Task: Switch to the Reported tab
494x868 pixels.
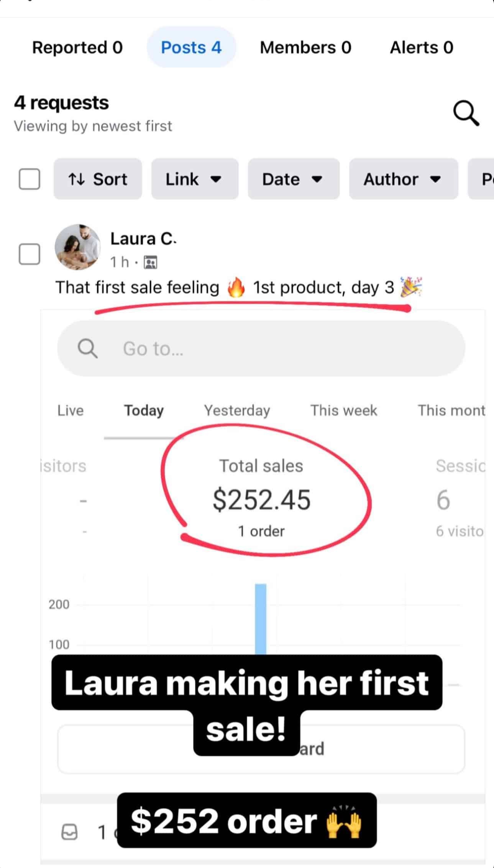Action: [77, 48]
